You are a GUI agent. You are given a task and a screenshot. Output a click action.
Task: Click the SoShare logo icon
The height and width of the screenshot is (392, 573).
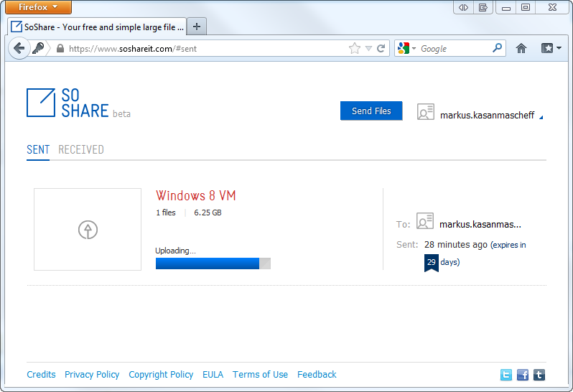point(41,103)
